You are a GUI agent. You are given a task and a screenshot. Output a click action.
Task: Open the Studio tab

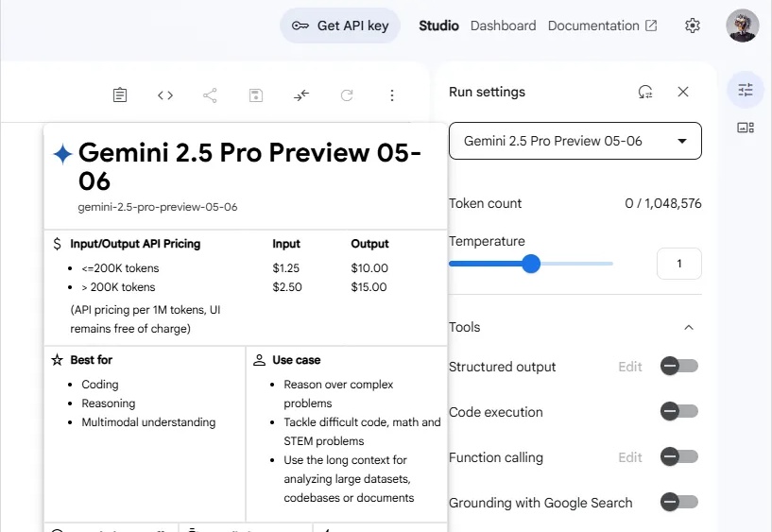click(x=438, y=26)
